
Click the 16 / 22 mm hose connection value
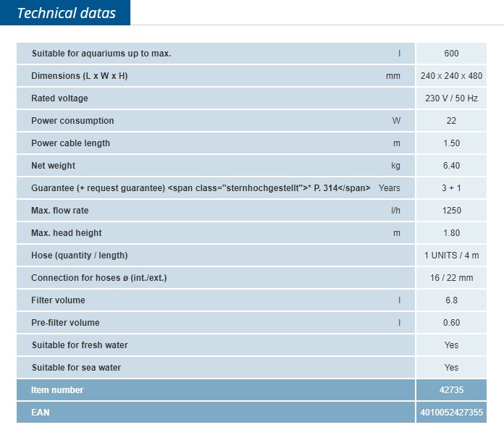pyautogui.click(x=451, y=278)
